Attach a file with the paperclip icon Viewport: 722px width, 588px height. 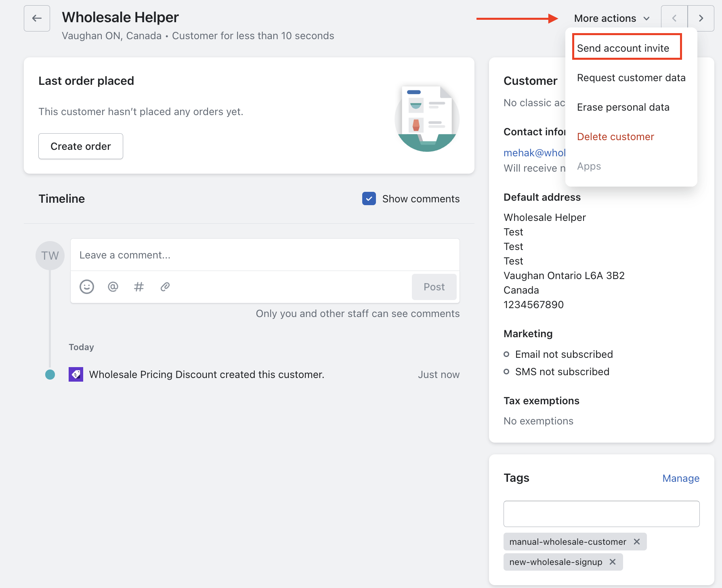(x=165, y=287)
